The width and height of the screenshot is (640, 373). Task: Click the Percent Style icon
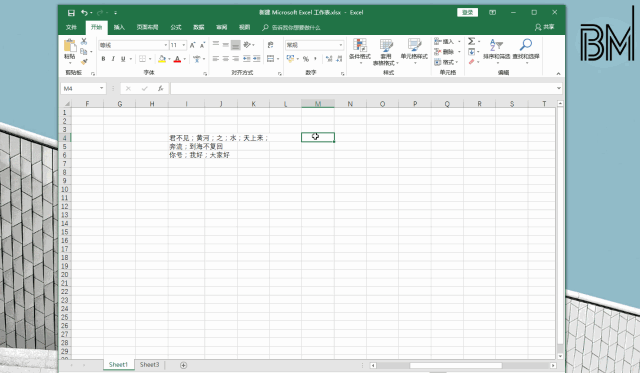click(306, 59)
